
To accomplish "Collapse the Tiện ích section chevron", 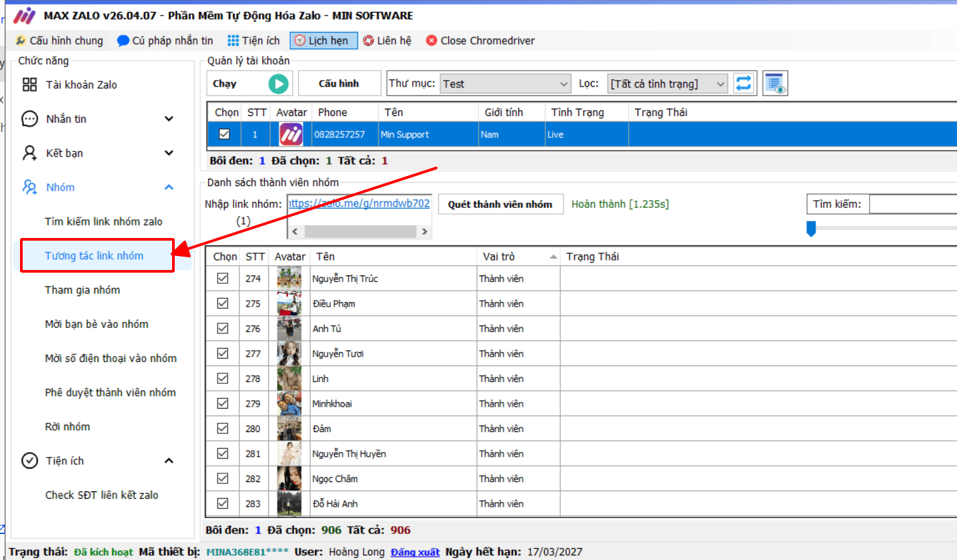I will pos(169,461).
